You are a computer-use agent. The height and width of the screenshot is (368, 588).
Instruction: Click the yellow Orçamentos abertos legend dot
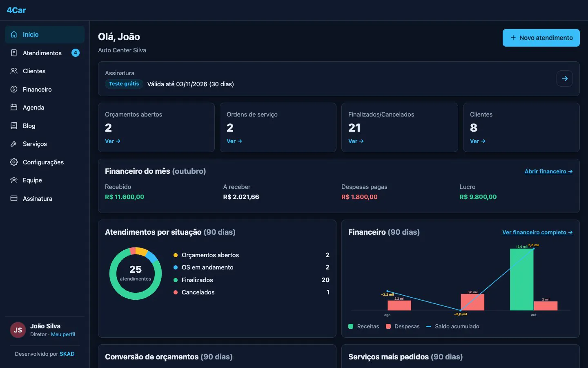176,255
